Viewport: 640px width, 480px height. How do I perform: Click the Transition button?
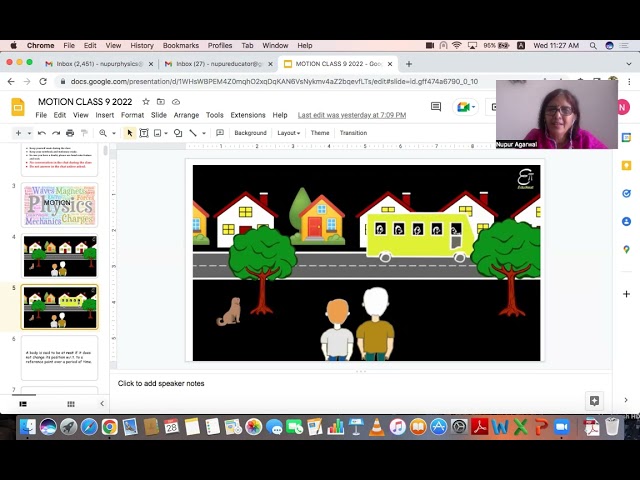[353, 133]
